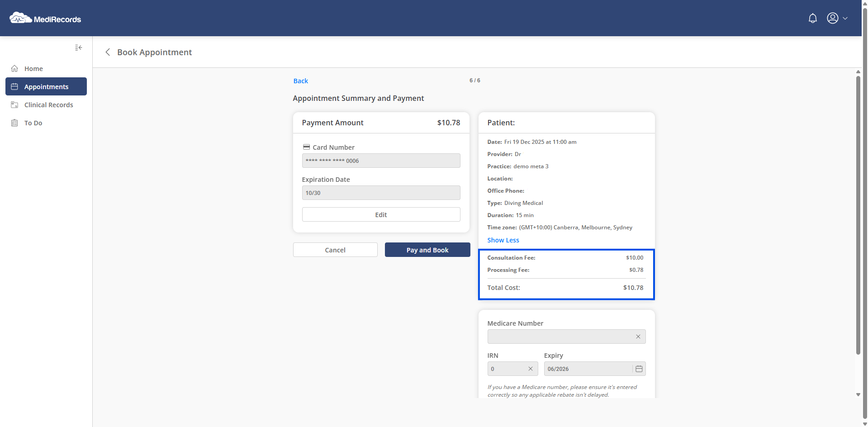Expand the account dropdown chevron

[845, 19]
